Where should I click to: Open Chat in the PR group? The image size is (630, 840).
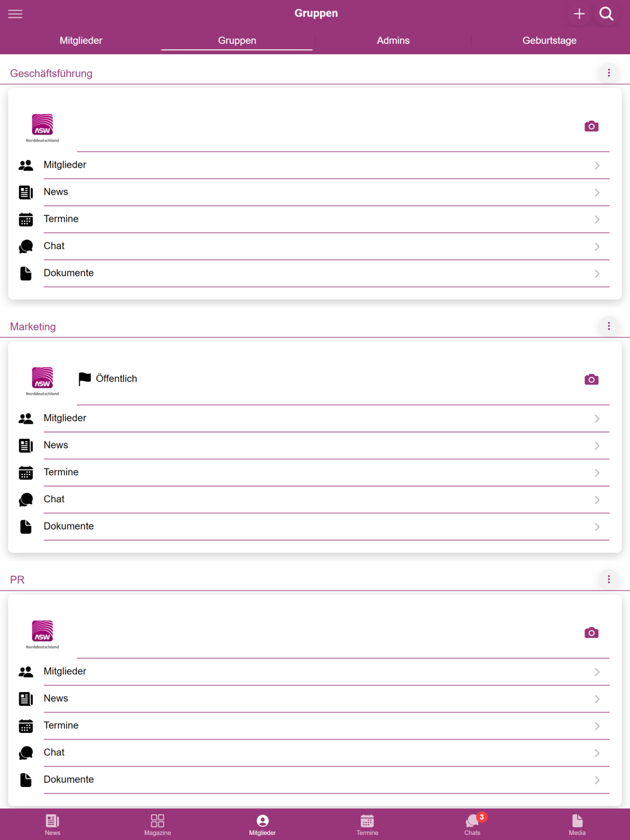coord(314,752)
